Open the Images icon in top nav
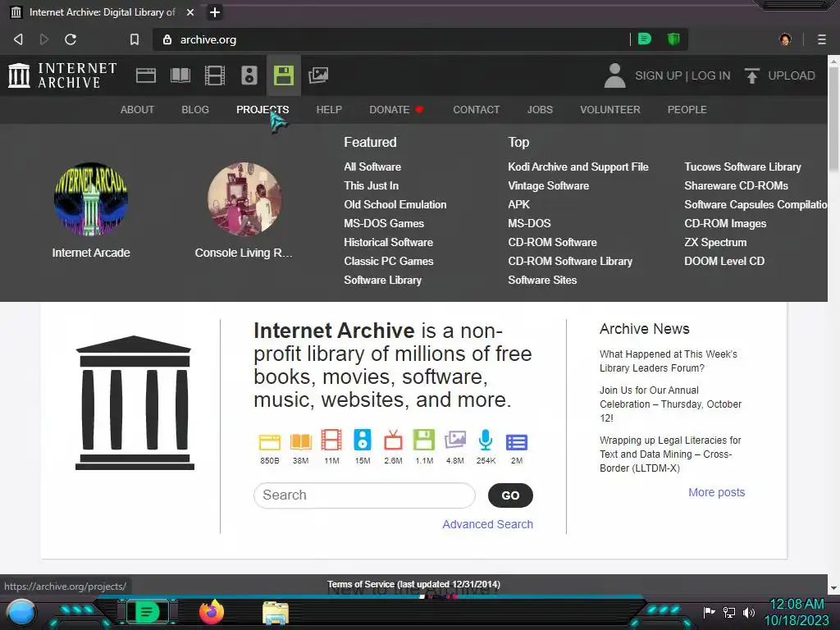This screenshot has width=840, height=630. [x=318, y=75]
